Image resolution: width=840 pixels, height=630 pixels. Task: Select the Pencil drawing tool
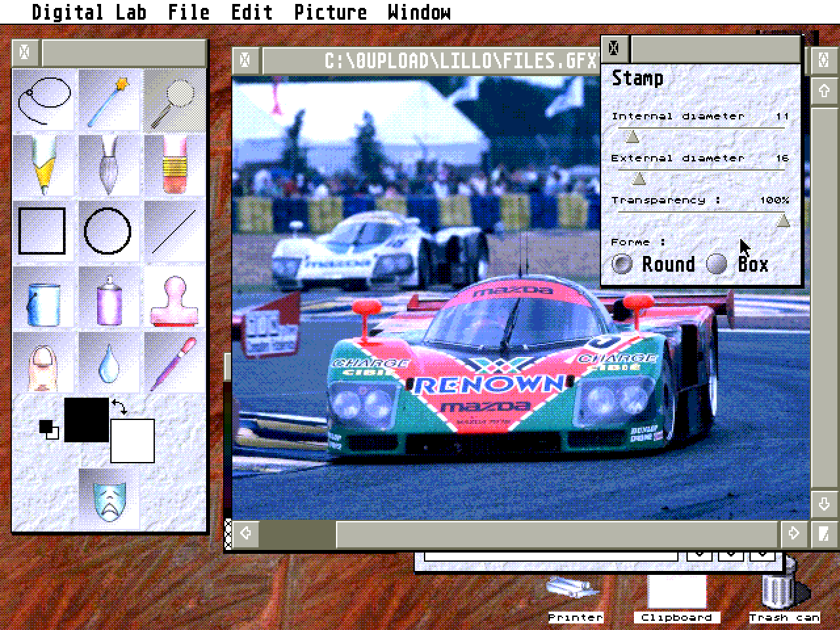(43, 163)
